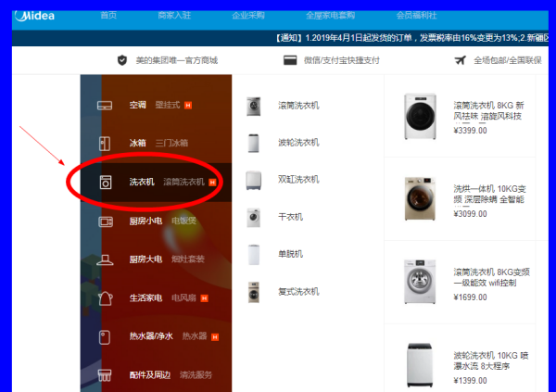Click the ¥3399.00 price text

(x=470, y=131)
